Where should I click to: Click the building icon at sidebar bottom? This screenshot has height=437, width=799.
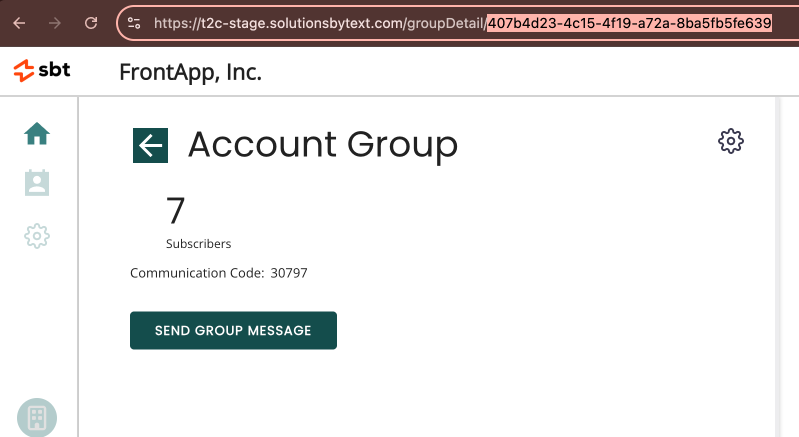pyautogui.click(x=37, y=418)
